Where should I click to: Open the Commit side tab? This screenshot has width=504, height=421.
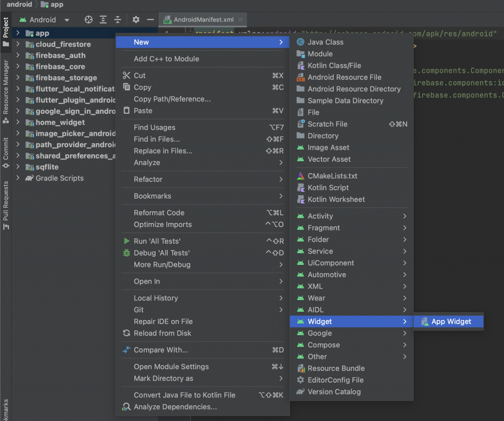[6, 153]
